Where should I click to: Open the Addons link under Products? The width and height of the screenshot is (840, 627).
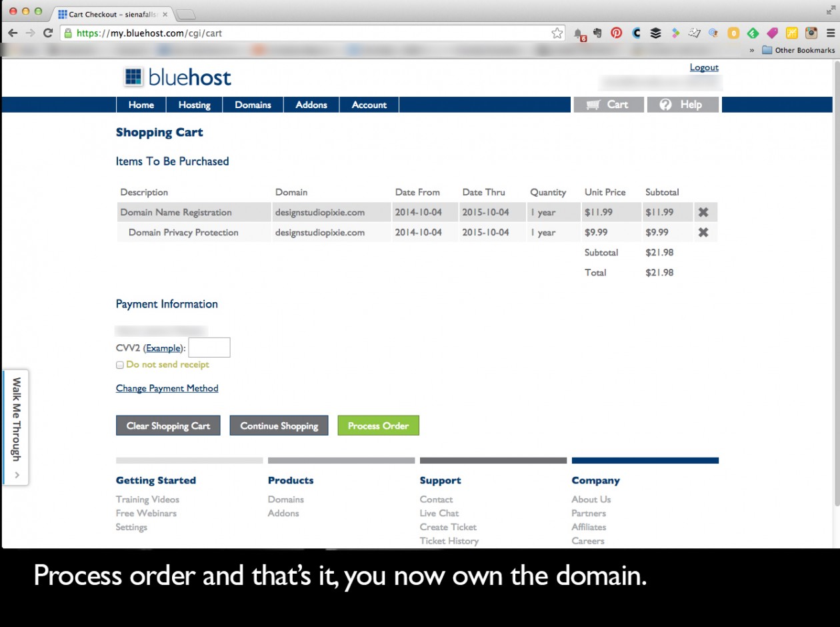[x=283, y=513]
